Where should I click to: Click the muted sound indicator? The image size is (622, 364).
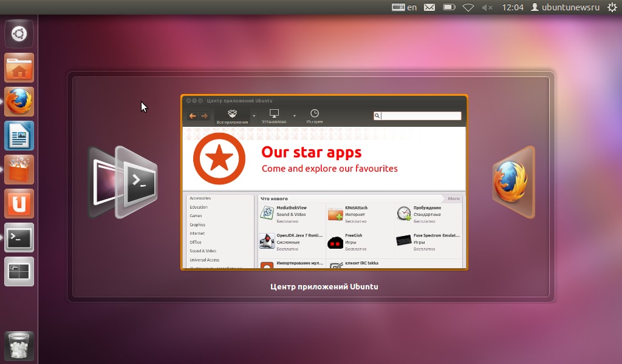point(487,7)
